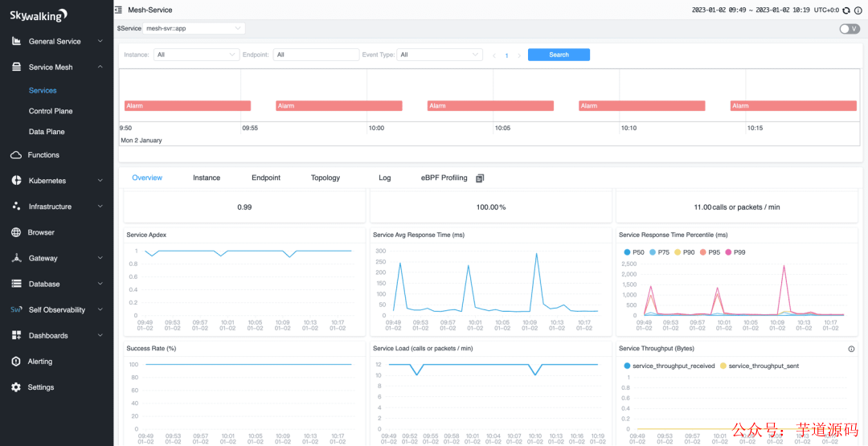Viewport: 868px width, 446px height.
Task: Click the Endpoint filter input field
Action: coord(316,55)
